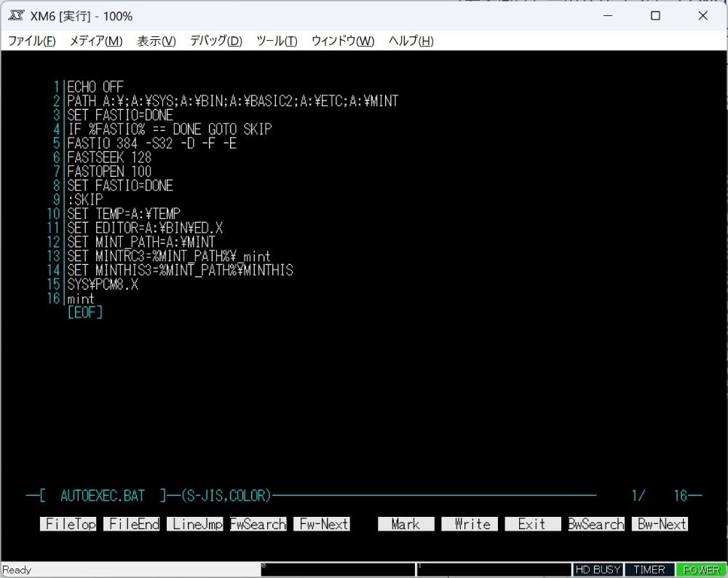Screen dimensions: 728x578
Task: Click the Bw-Next function key label
Action: [660, 524]
